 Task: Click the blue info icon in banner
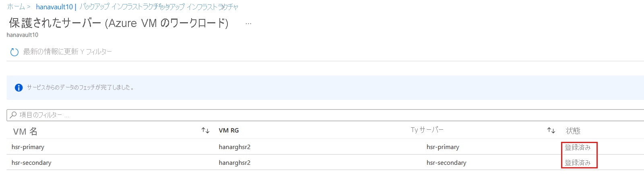[x=19, y=87]
